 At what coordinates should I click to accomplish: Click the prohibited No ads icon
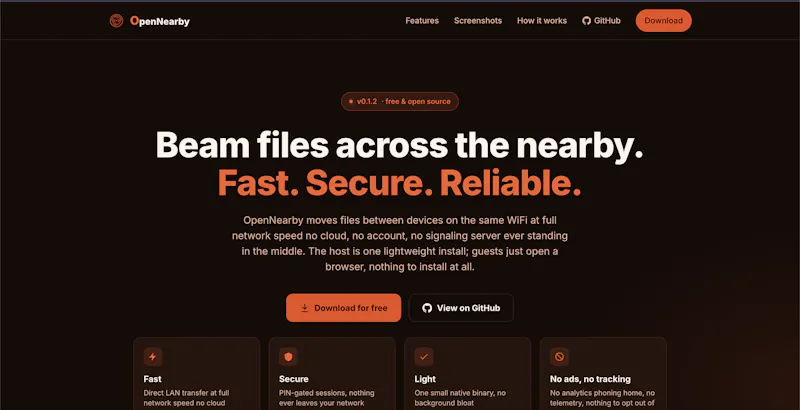pyautogui.click(x=559, y=357)
